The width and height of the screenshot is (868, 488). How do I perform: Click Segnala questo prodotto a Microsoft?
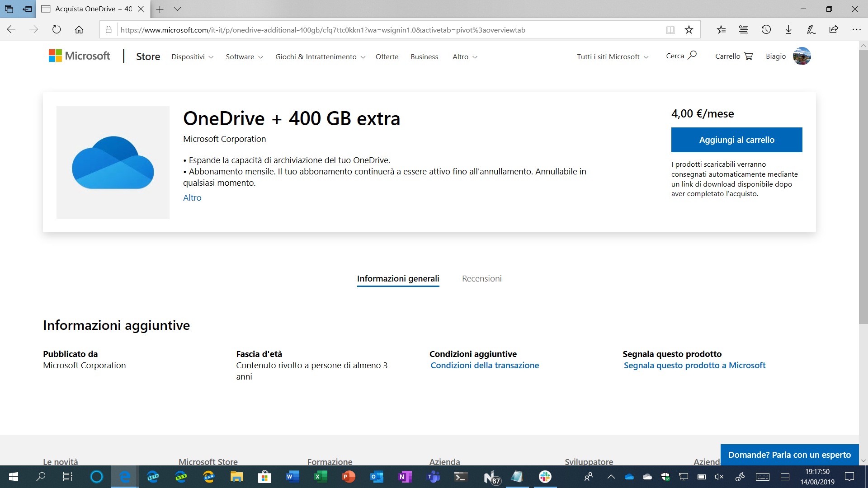point(694,365)
